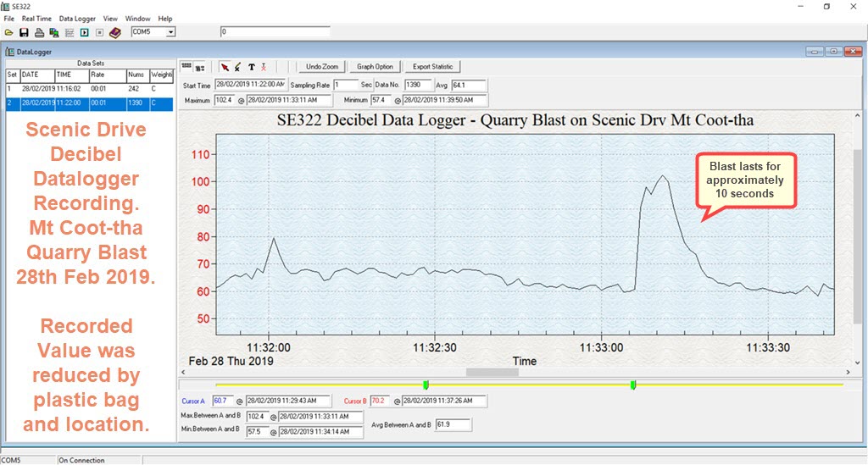Click the graph scroll right arrow
This screenshot has width=868, height=465.
point(848,372)
